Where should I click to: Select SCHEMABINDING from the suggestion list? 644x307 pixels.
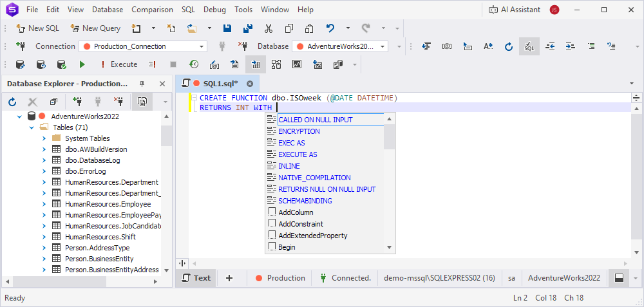tap(305, 201)
